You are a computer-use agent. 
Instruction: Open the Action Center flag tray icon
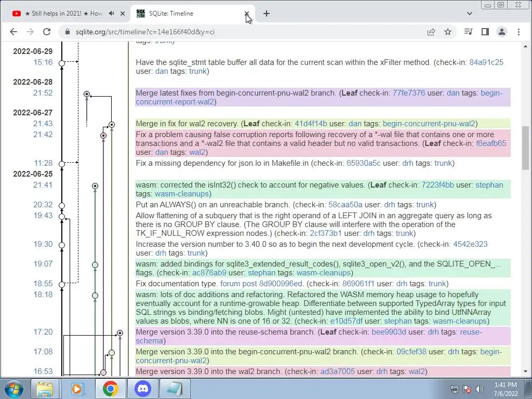click(467, 389)
